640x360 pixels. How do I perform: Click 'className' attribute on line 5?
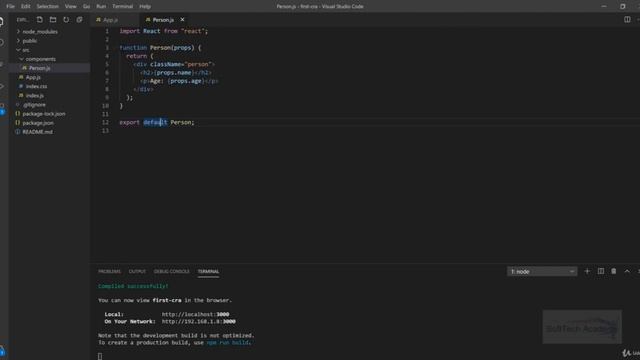(165, 64)
